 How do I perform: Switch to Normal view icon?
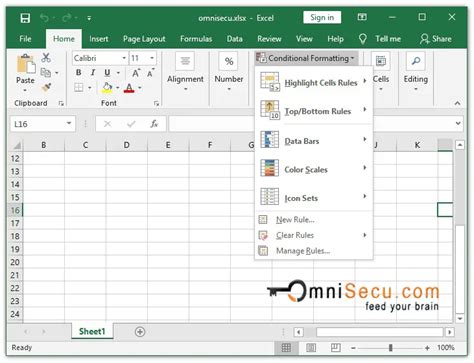(x=286, y=348)
